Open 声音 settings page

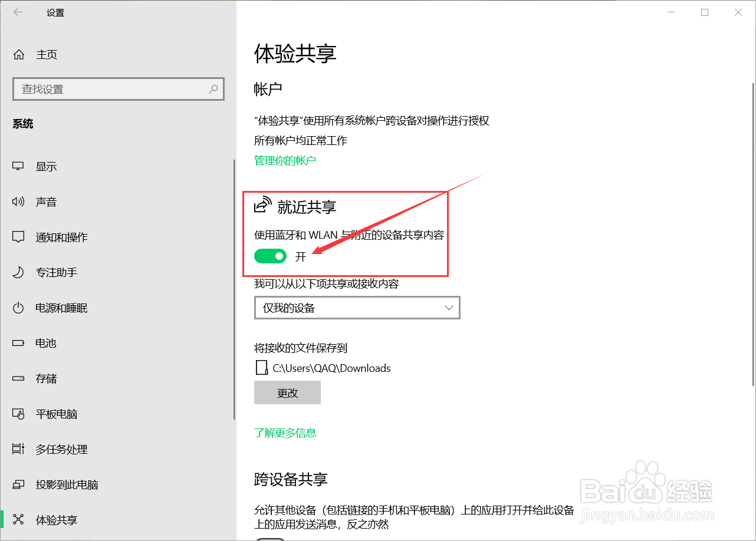coord(118,202)
